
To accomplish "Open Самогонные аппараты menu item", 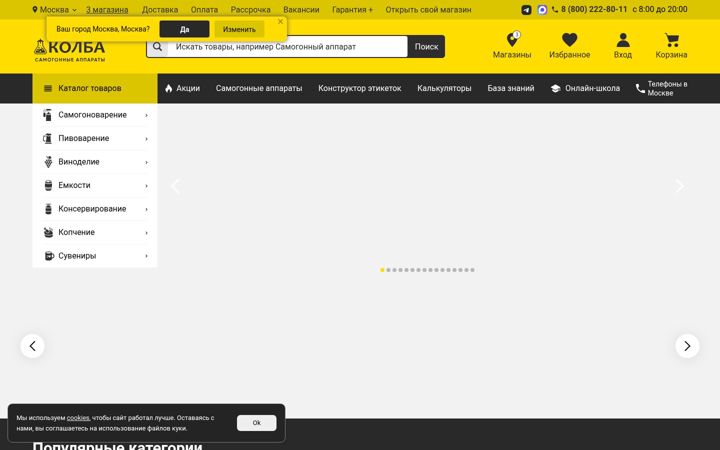I will click(x=259, y=88).
